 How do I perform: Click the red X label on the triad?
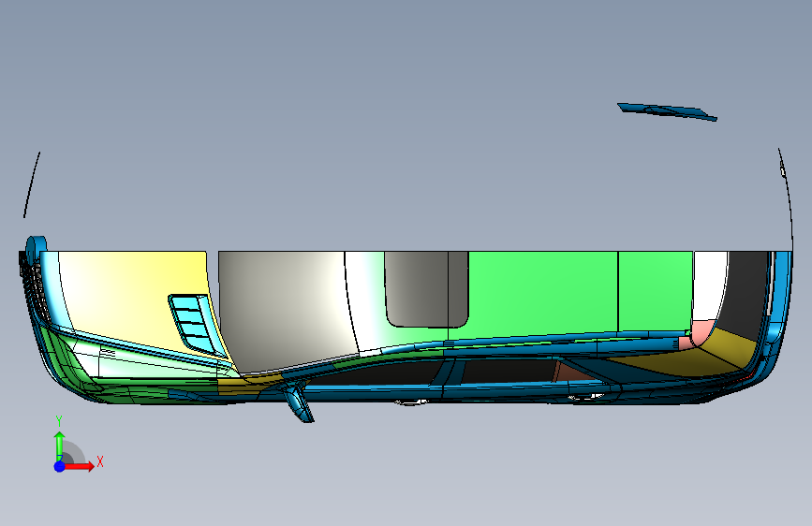coord(100,461)
